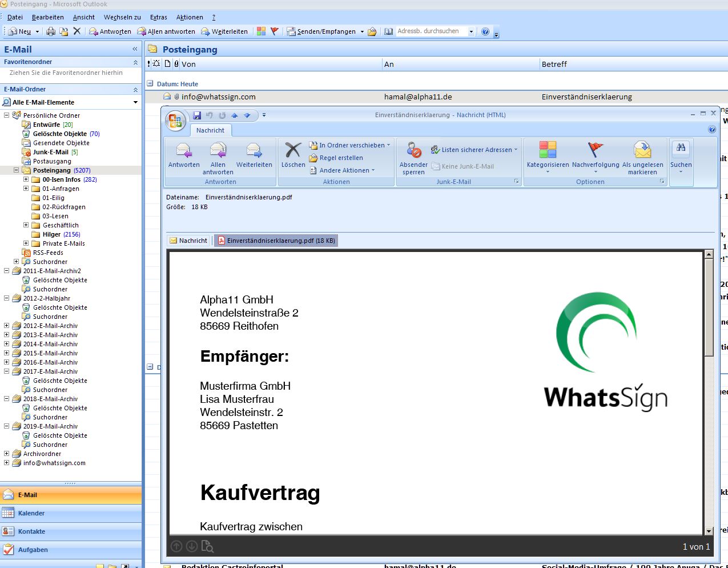
Task: Select the Nachricht ribbon tab
Action: 210,130
